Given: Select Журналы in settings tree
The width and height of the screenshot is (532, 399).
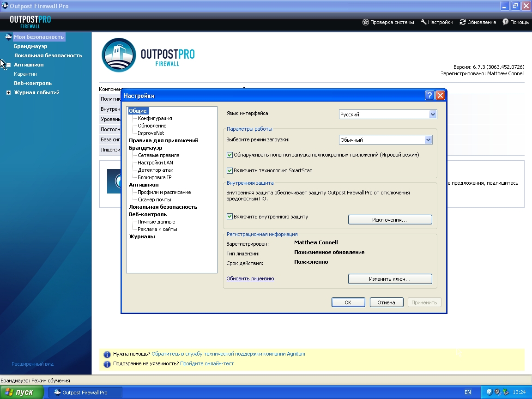Looking at the screenshot, I should point(142,237).
